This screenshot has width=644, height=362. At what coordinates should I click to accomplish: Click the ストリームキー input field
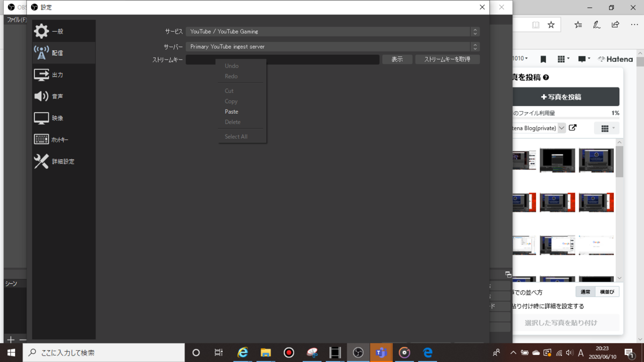(x=282, y=60)
